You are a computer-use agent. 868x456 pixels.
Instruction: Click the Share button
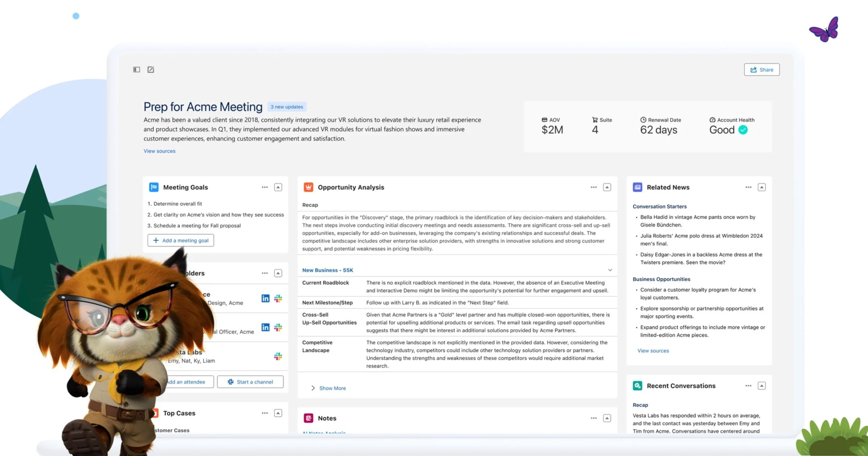tap(761, 70)
